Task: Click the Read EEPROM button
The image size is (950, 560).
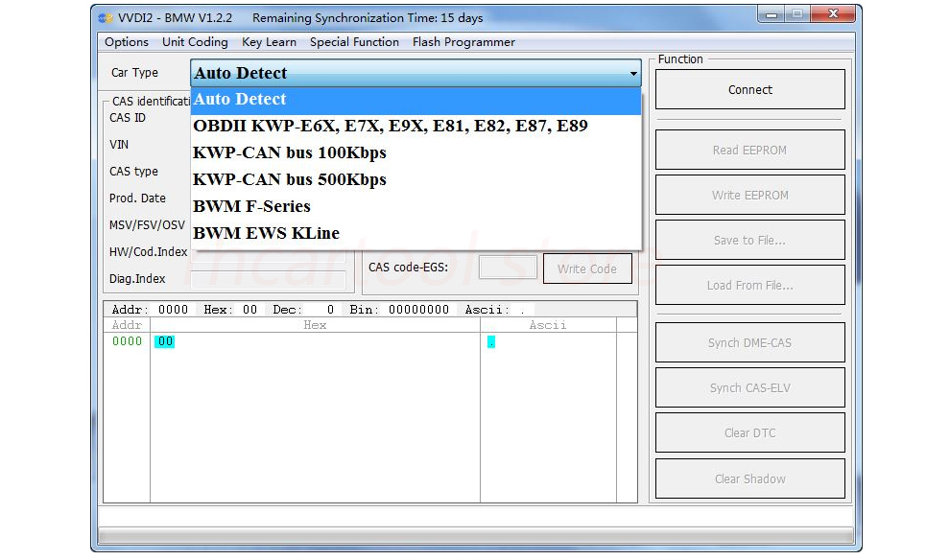Action: 750,151
